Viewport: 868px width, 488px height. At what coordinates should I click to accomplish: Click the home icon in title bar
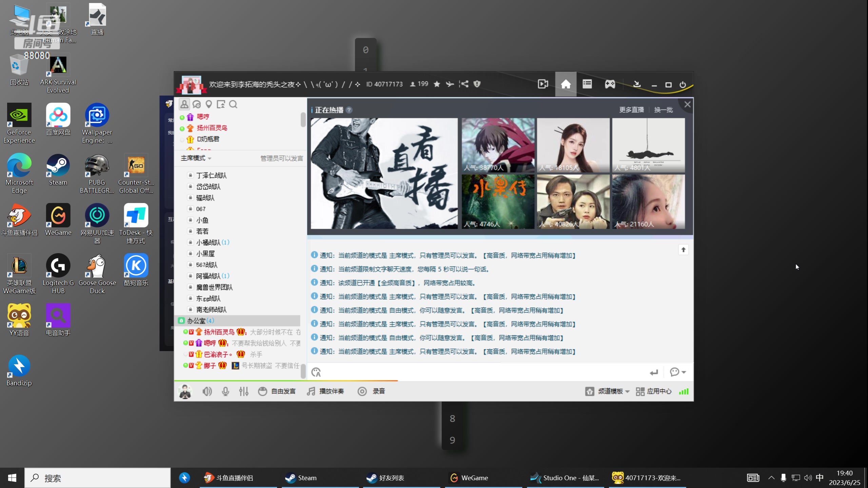566,84
